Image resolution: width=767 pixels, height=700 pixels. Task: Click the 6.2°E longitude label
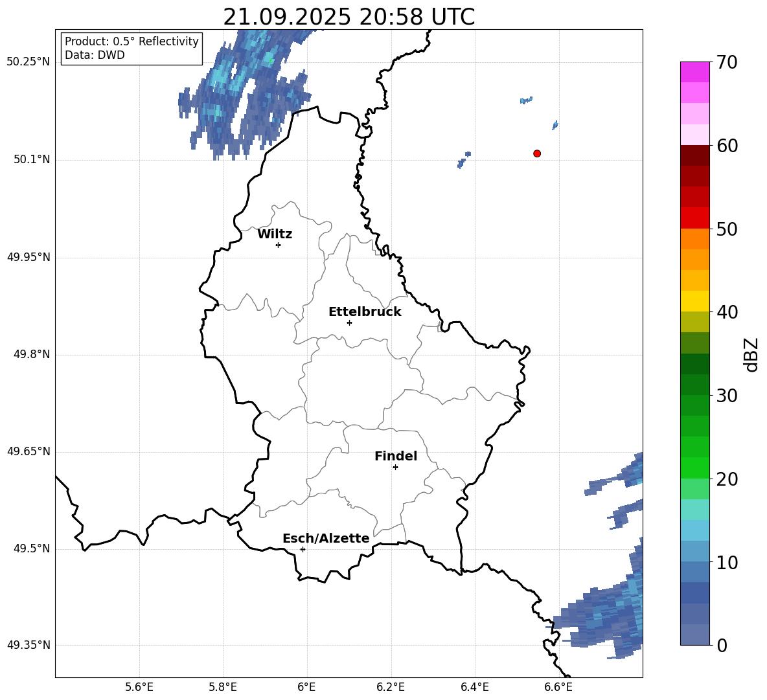[x=391, y=687]
